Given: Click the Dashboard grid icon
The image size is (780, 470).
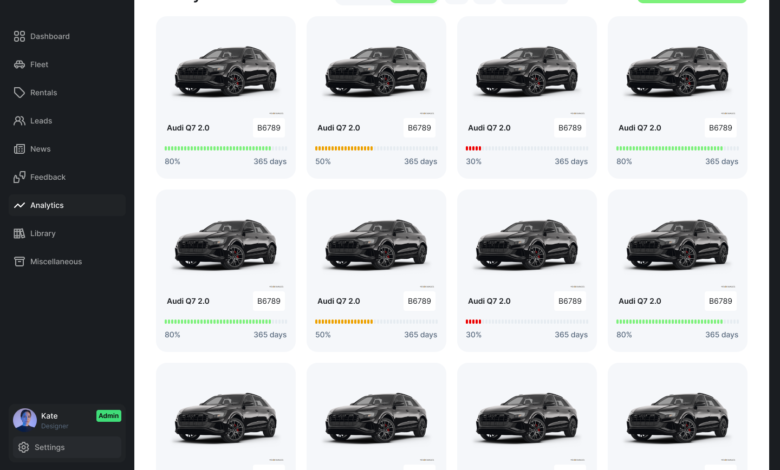Looking at the screenshot, I should [x=20, y=37].
